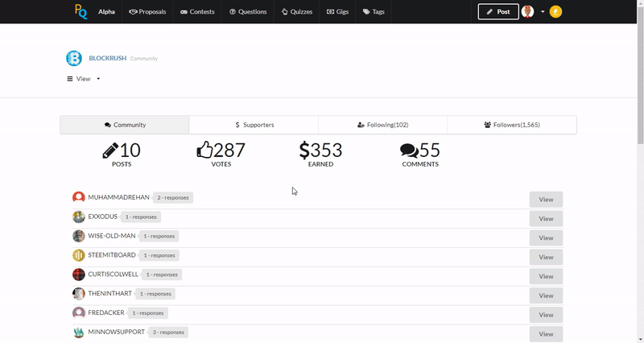Image resolution: width=644 pixels, height=343 pixels.
Task: Expand the account dropdown arrow
Action: click(x=543, y=12)
